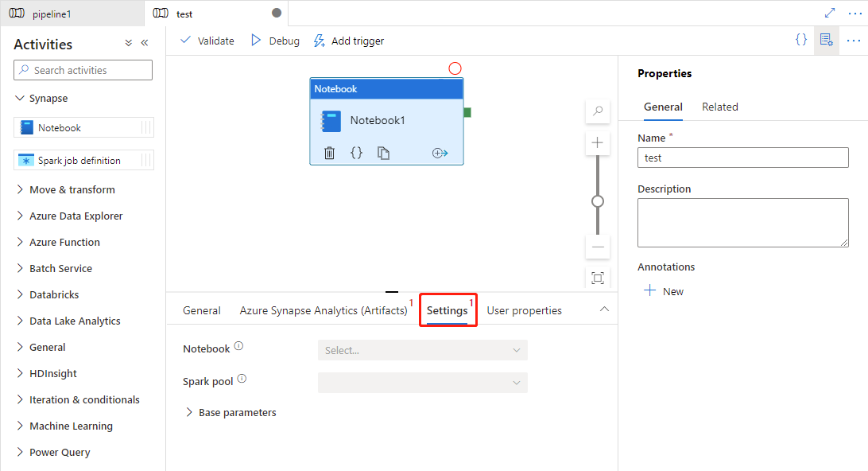Collapse the Activities pane
Screen dimensions: 868x471
click(145, 43)
